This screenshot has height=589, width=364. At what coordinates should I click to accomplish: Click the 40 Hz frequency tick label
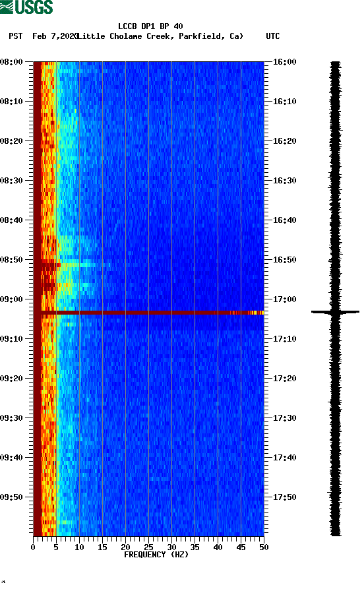pyautogui.click(x=218, y=547)
